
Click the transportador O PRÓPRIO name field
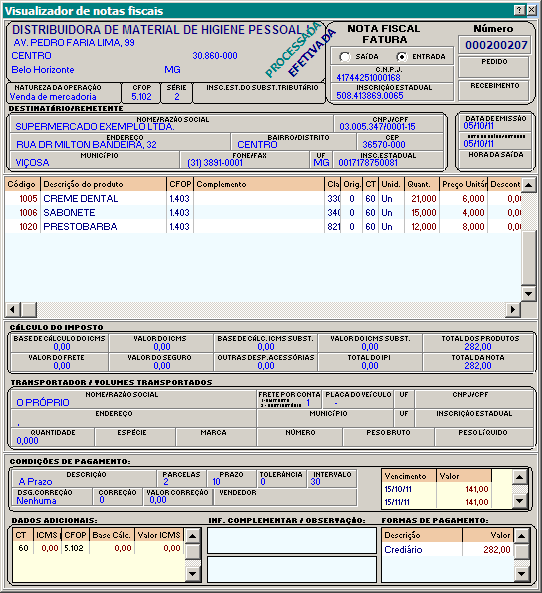(x=134, y=399)
